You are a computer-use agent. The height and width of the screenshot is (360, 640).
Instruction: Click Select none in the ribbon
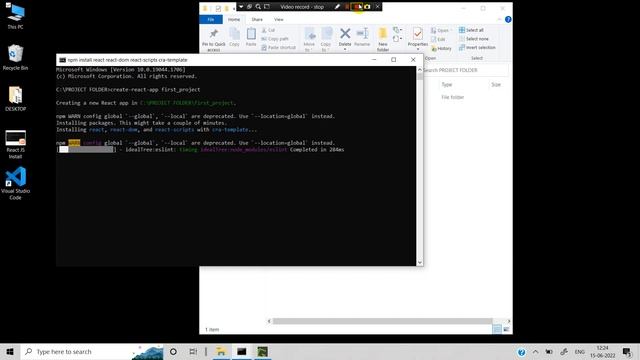click(x=473, y=39)
